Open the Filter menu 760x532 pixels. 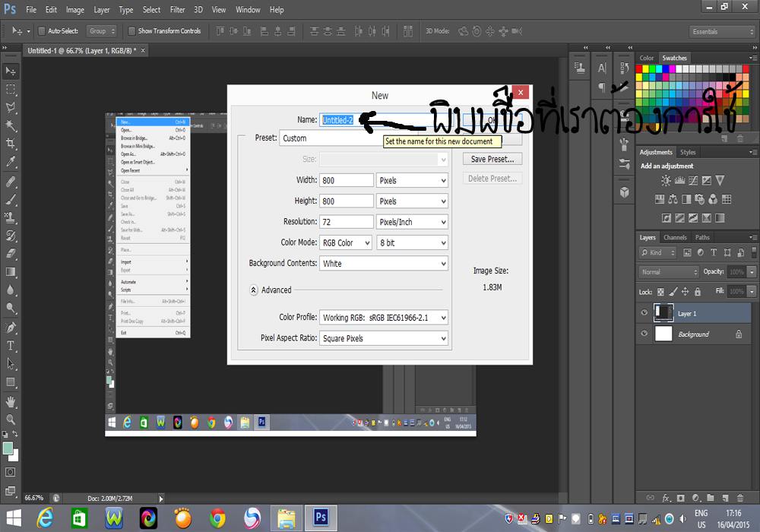177,10
